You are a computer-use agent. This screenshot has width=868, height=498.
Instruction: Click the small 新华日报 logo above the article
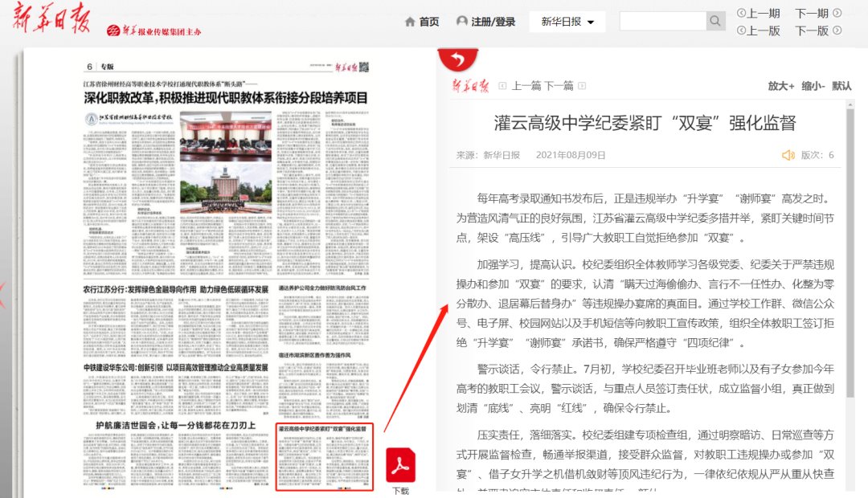click(x=470, y=86)
